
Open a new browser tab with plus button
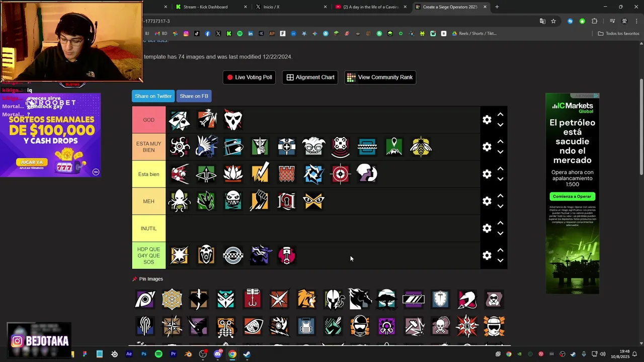[497, 7]
